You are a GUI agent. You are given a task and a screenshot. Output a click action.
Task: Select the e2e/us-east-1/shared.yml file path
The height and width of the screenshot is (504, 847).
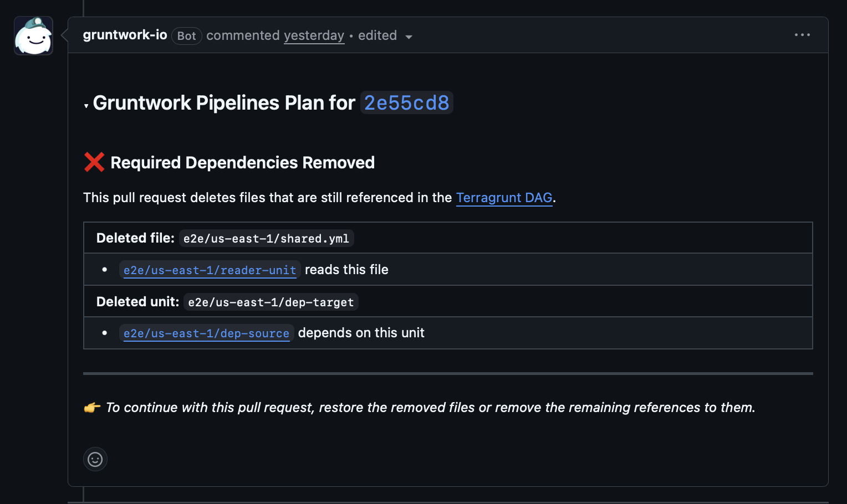267,238
